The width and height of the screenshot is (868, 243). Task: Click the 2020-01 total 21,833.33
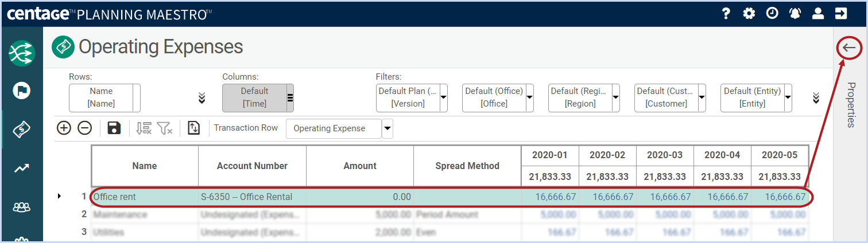pyautogui.click(x=550, y=177)
